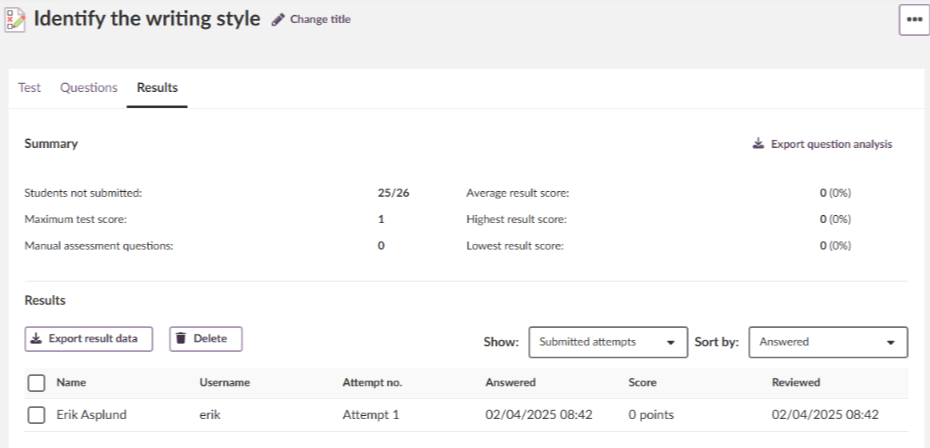
Task: Switch to the Test tab
Action: tap(30, 88)
